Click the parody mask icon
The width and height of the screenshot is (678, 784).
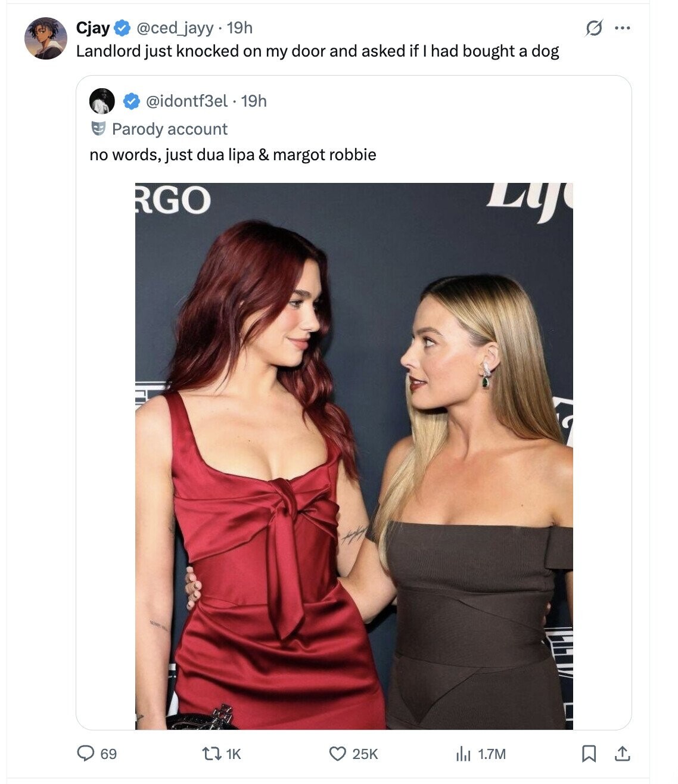point(98,128)
